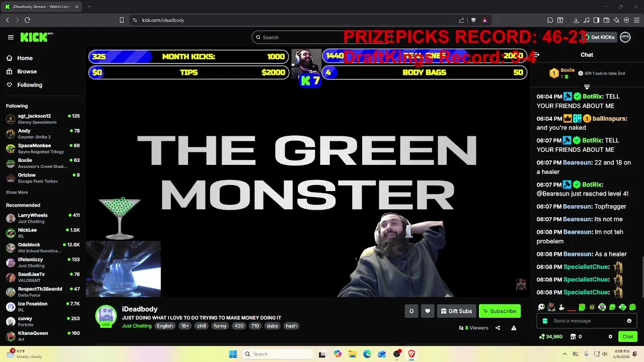The image size is (644, 362).
Task: Click Get KICKs button
Action: [x=599, y=37]
